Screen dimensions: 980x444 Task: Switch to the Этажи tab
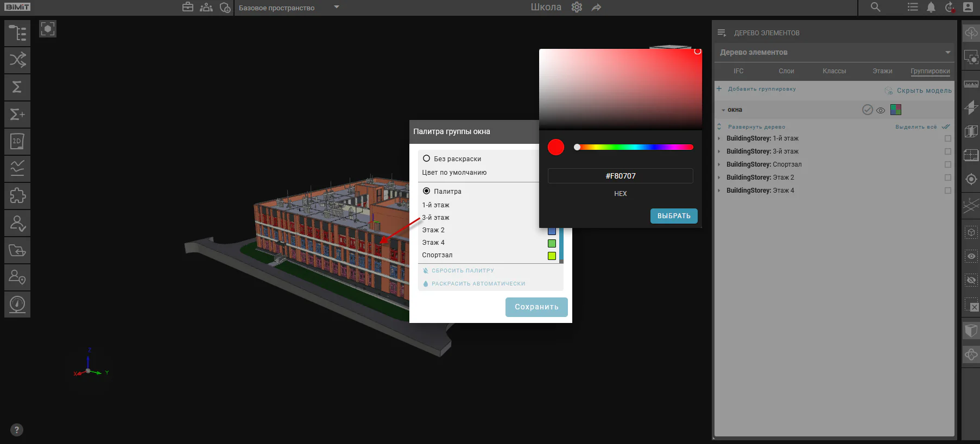(882, 71)
